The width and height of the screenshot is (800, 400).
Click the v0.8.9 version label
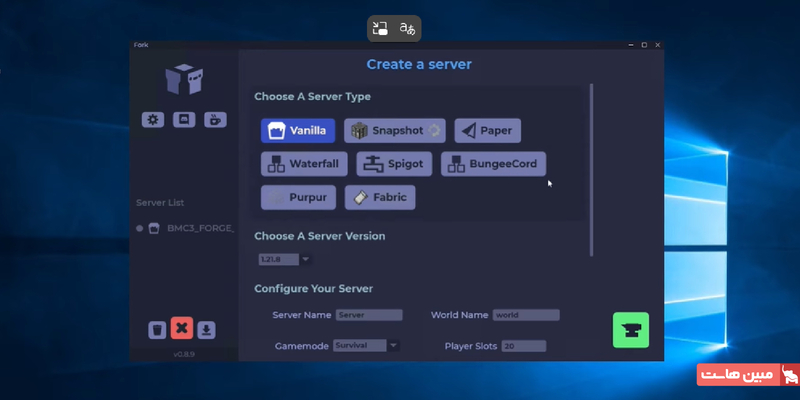184,354
